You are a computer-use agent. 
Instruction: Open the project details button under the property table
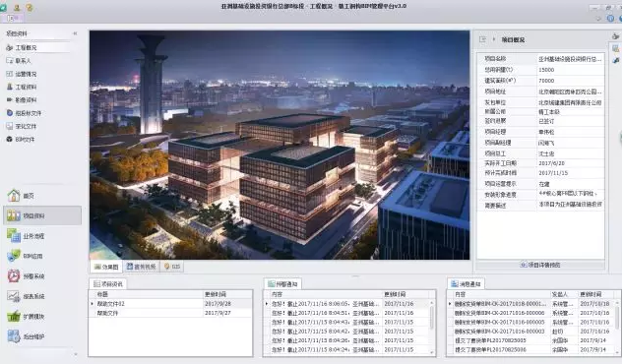(x=540, y=265)
